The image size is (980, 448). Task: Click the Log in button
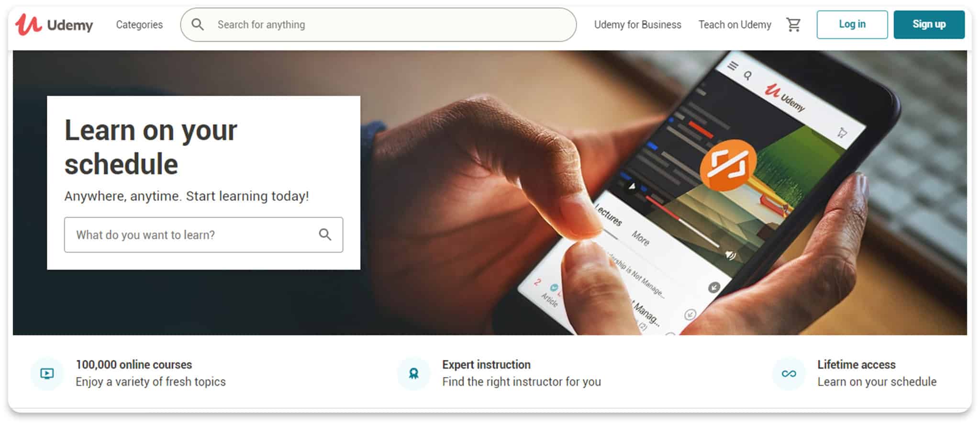pyautogui.click(x=852, y=24)
